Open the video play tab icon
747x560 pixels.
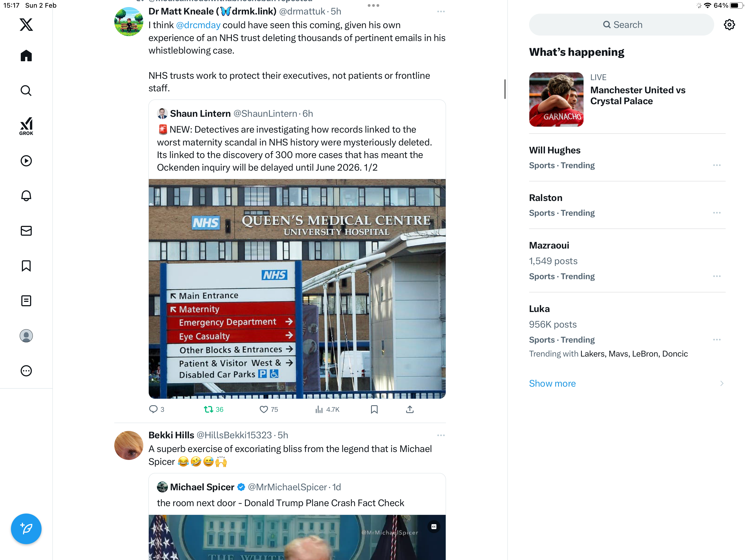26,161
